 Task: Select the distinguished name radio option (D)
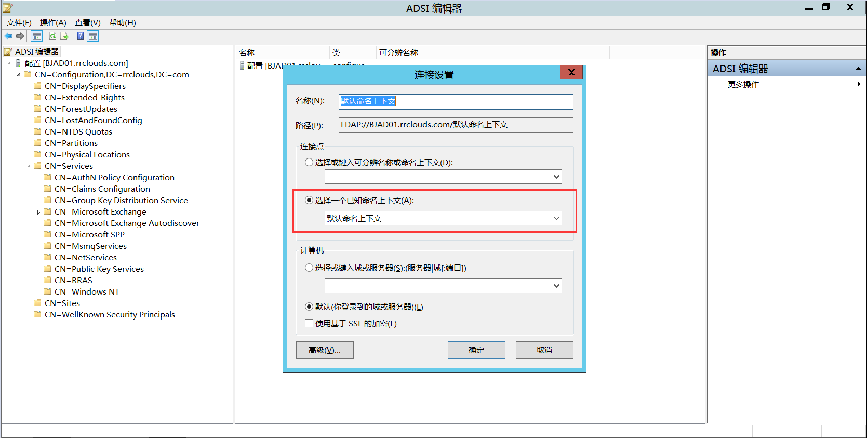(x=309, y=162)
